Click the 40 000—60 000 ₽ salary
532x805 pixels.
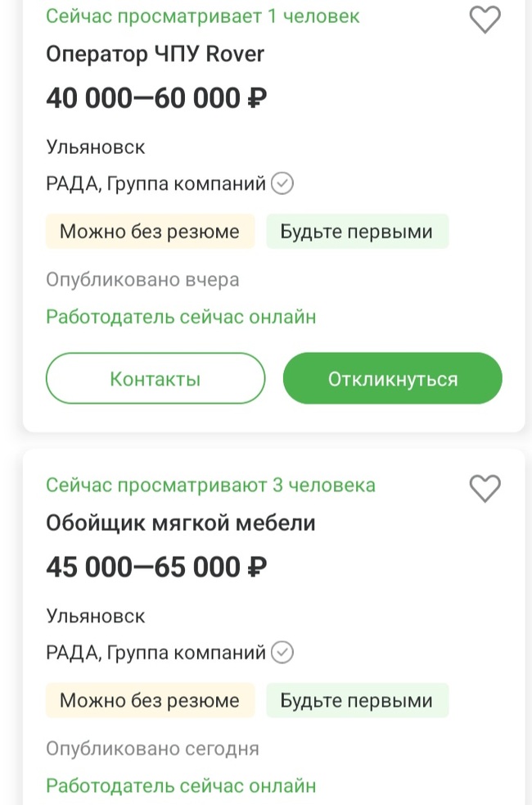pyautogui.click(x=156, y=98)
